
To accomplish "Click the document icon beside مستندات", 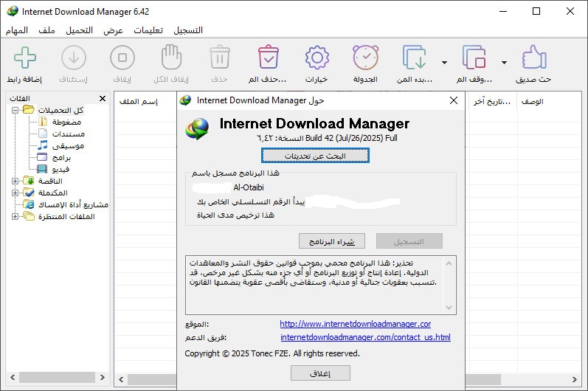I will pos(43,133).
